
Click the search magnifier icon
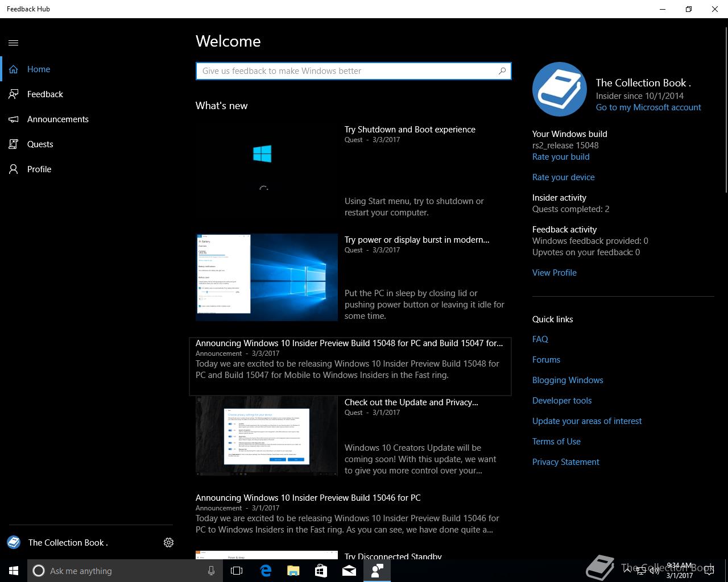[x=502, y=71]
